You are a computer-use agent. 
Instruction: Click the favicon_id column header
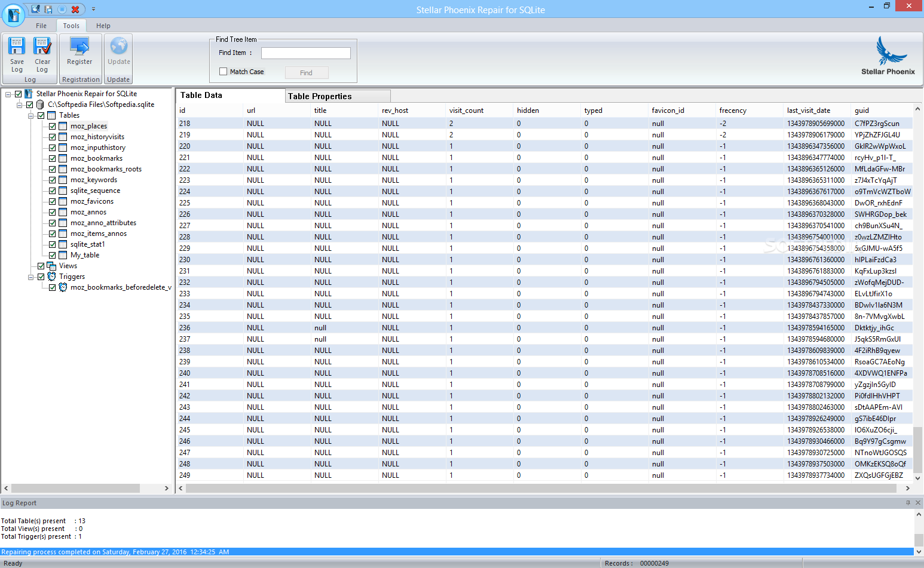[x=683, y=110]
